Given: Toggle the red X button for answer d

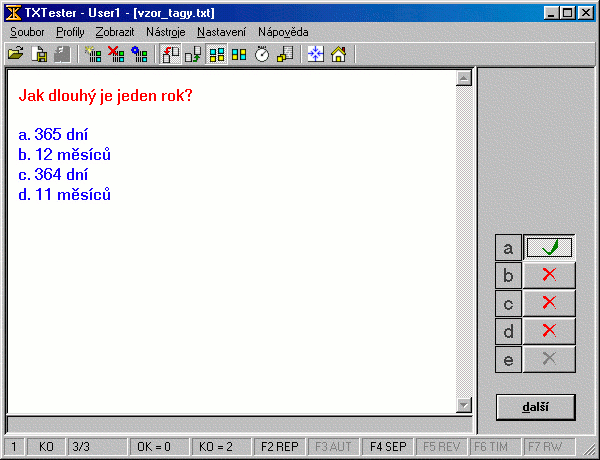Looking at the screenshot, I should click(x=549, y=331).
